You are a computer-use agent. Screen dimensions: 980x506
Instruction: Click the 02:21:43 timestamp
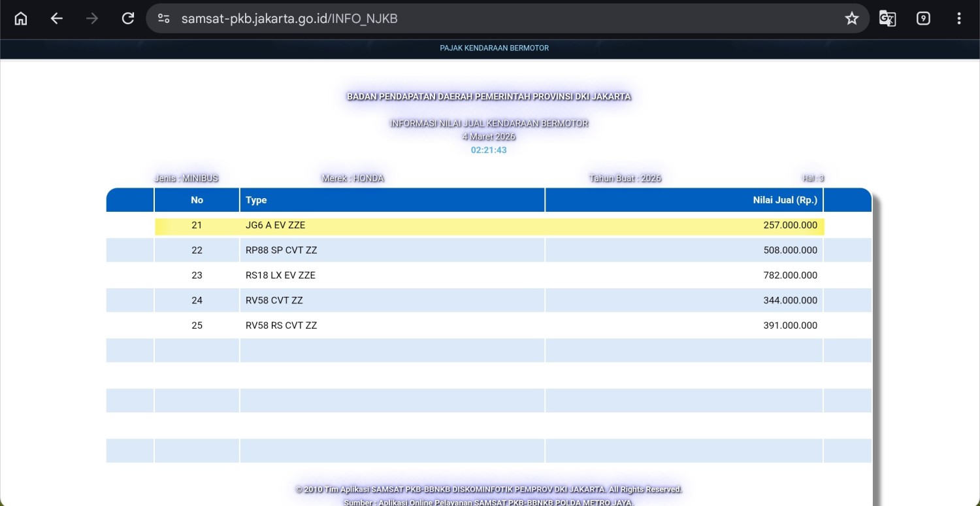[489, 150]
